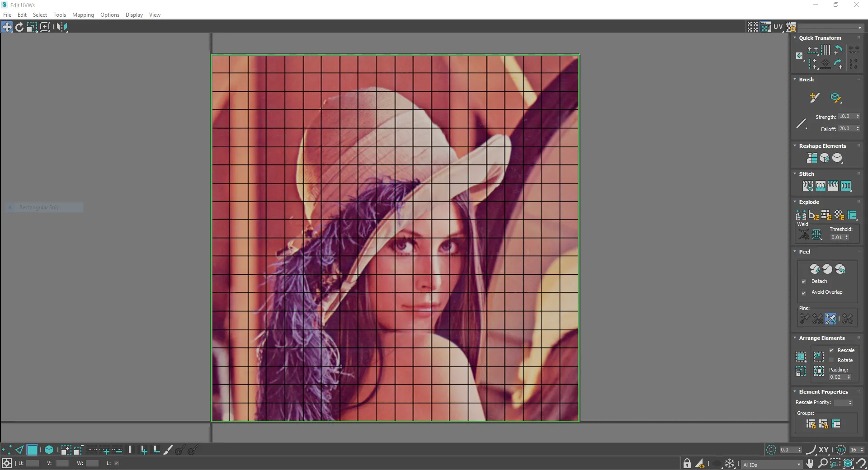Enable the Rotate checkbox in Arrange Elements
This screenshot has height=470, width=868.
click(x=831, y=360)
